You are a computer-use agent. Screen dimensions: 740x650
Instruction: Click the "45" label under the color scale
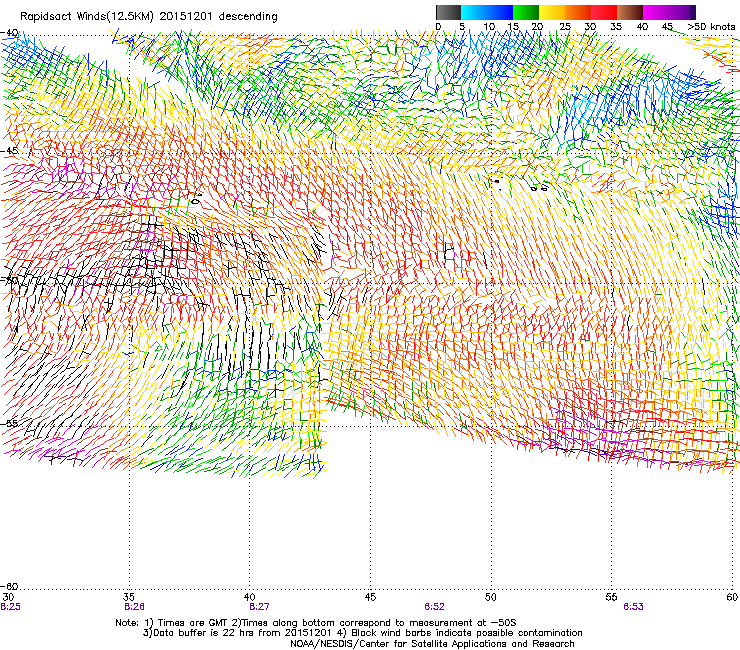[667, 27]
